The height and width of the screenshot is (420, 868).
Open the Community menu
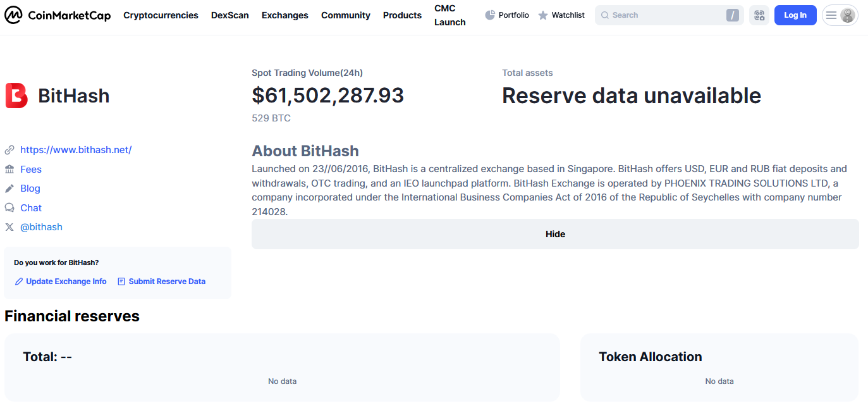pyautogui.click(x=346, y=15)
